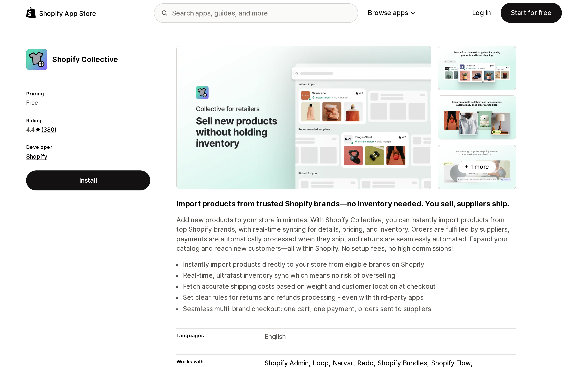Click the Shopify Collective title heading
This screenshot has width=588, height=367.
(85, 60)
